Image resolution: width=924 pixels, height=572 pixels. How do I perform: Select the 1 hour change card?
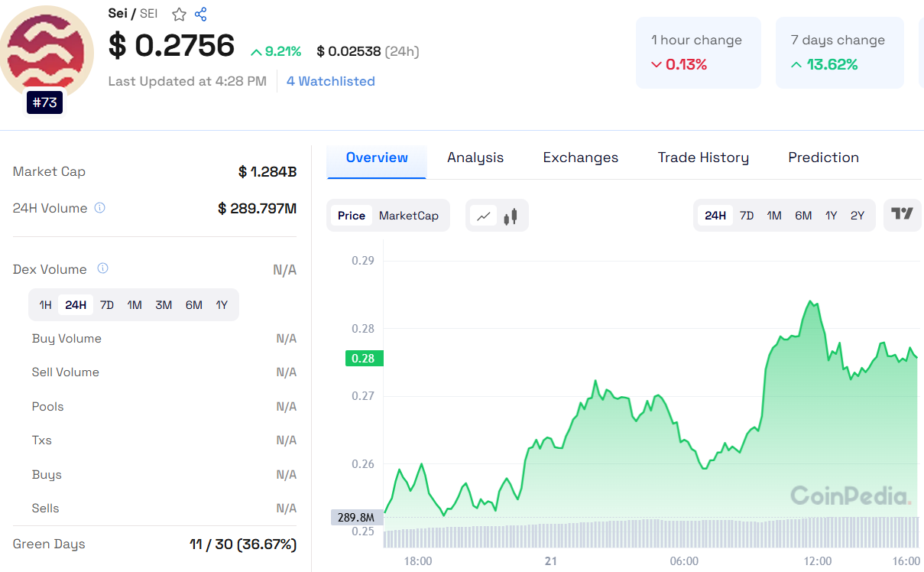click(x=699, y=53)
